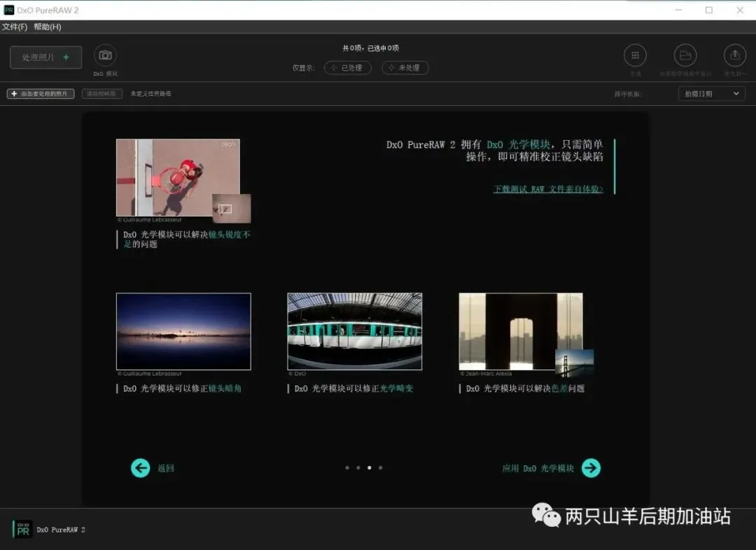Click the export-to share icon
The height and width of the screenshot is (550, 756).
point(735,55)
